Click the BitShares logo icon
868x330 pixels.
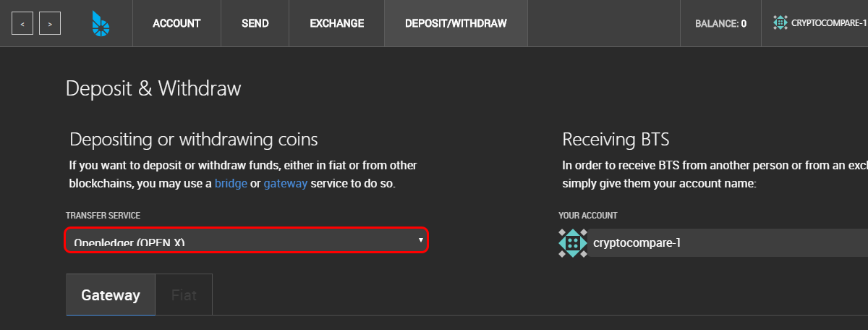[x=100, y=24]
